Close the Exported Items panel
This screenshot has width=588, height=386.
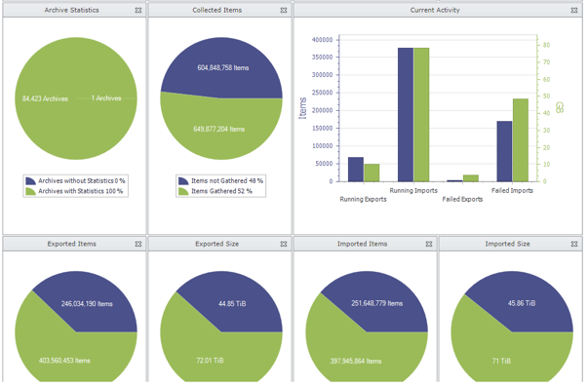(x=138, y=244)
